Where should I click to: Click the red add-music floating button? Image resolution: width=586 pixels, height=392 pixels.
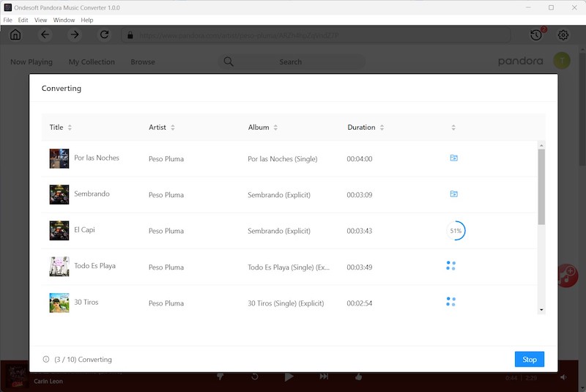[568, 275]
